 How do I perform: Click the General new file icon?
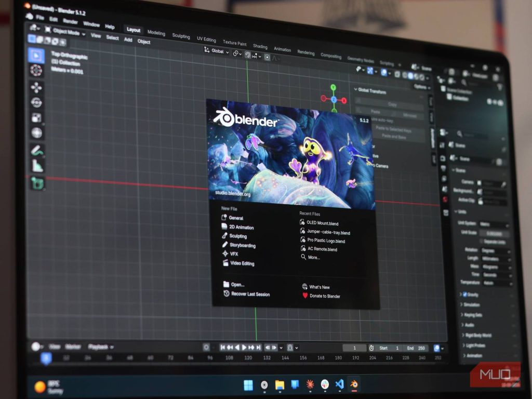pyautogui.click(x=224, y=217)
